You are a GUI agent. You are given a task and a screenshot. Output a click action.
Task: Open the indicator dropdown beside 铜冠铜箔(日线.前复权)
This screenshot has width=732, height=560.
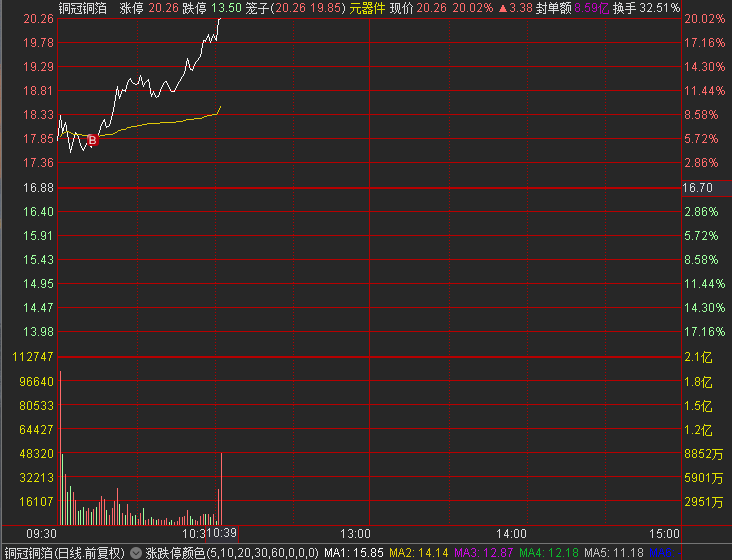135,553
